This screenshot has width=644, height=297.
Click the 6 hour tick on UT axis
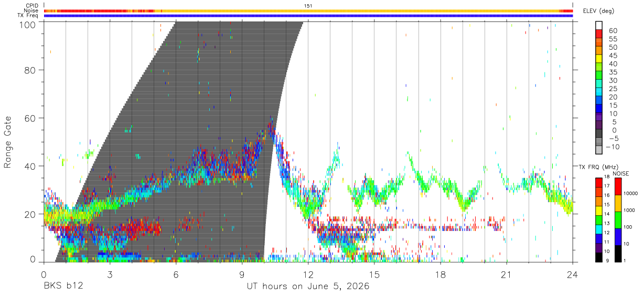point(176,274)
